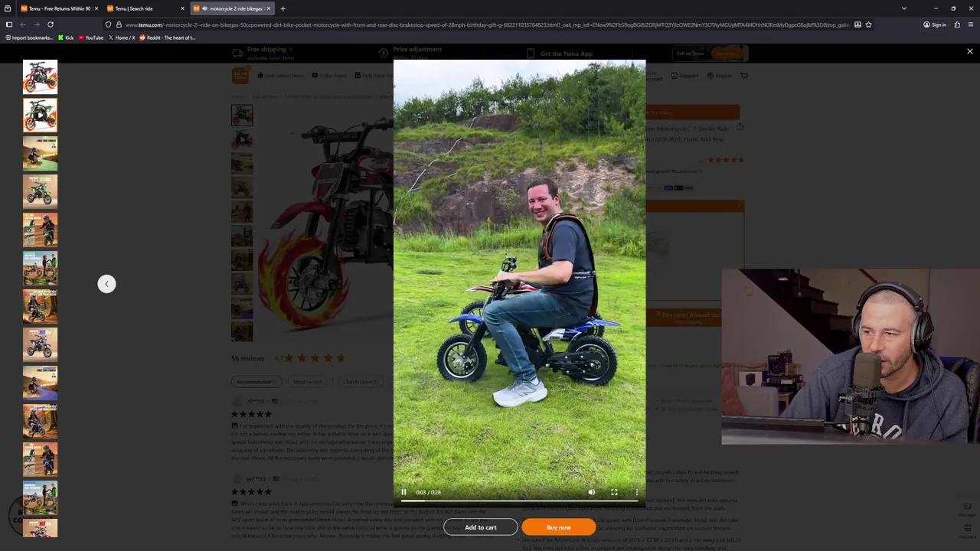Bookmark this page with the star icon
Screen dimensions: 980x551
tap(868, 24)
